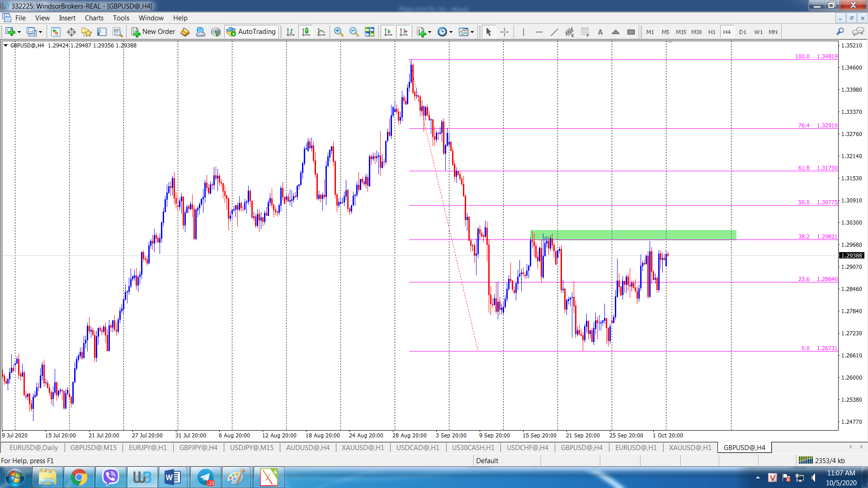Click the connection status 2353/4 kb
The image size is (868, 488).
(821, 460)
